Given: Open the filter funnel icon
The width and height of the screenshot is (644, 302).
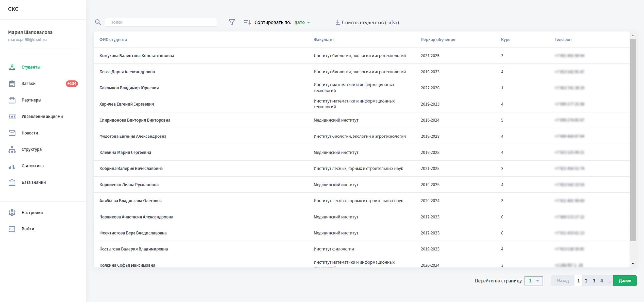Looking at the screenshot, I should [232, 22].
